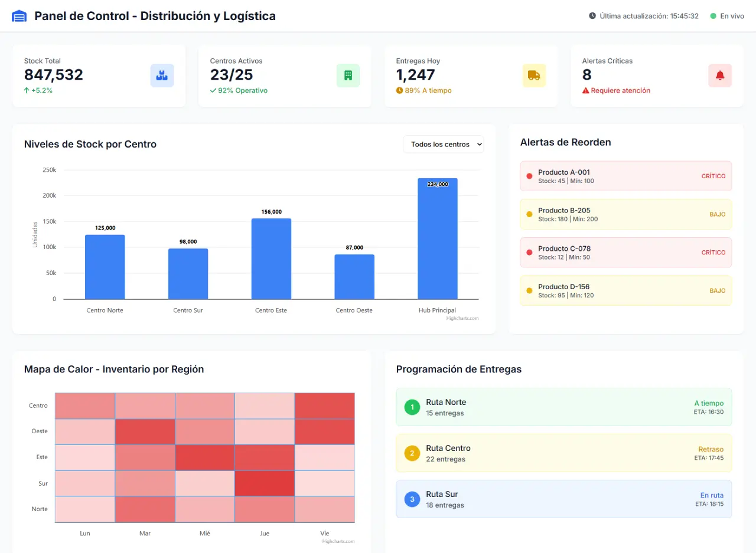Click the A tiempo status on Ruta Norte

tap(709, 403)
